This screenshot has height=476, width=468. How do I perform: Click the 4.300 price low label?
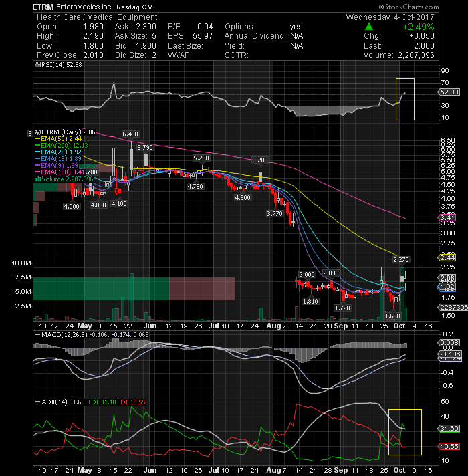pyautogui.click(x=243, y=198)
